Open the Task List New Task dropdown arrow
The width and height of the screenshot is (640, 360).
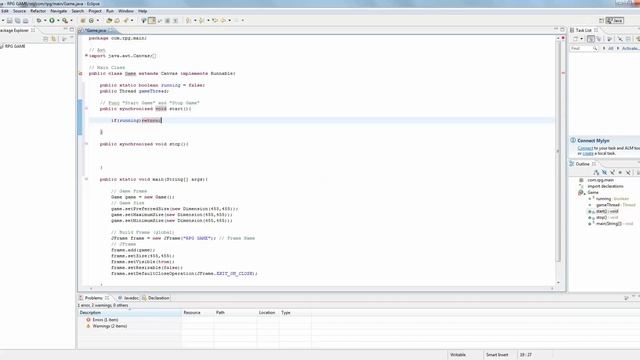[x=582, y=39]
